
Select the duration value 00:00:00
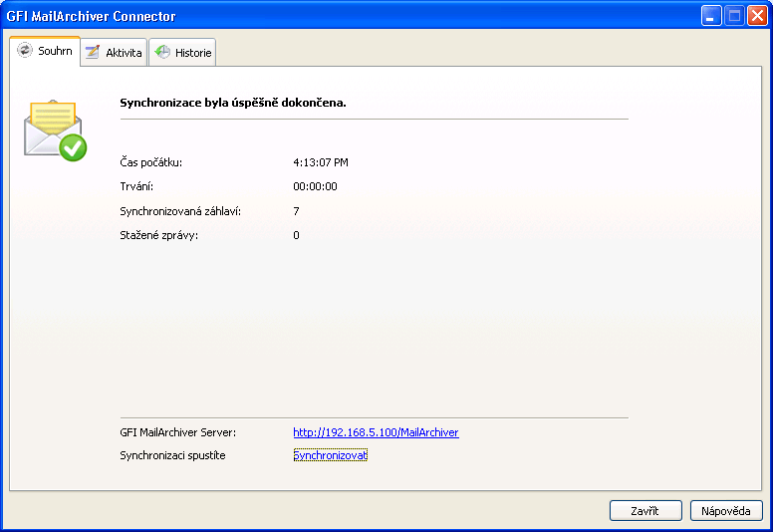315,187
